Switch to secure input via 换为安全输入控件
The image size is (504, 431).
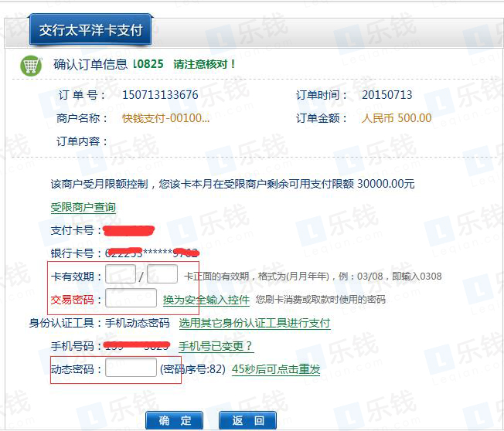(206, 300)
